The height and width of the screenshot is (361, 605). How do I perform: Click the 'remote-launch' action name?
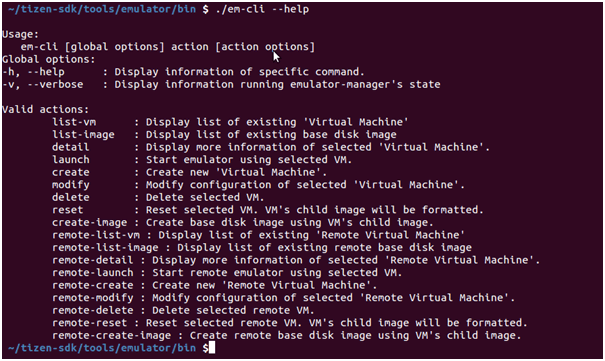pos(93,273)
